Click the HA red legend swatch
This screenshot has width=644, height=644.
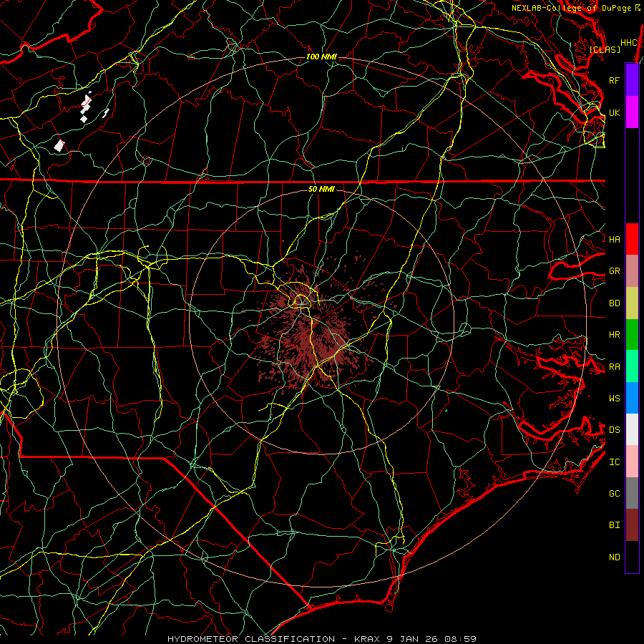pyautogui.click(x=632, y=239)
